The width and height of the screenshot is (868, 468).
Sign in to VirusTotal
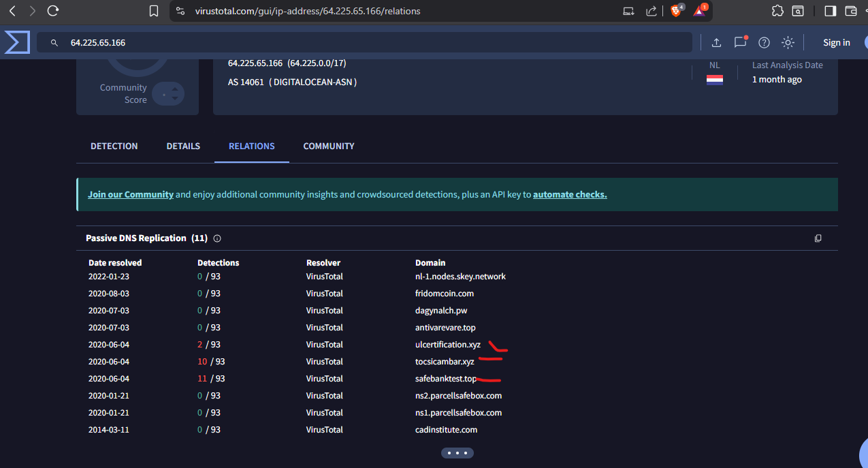click(836, 42)
